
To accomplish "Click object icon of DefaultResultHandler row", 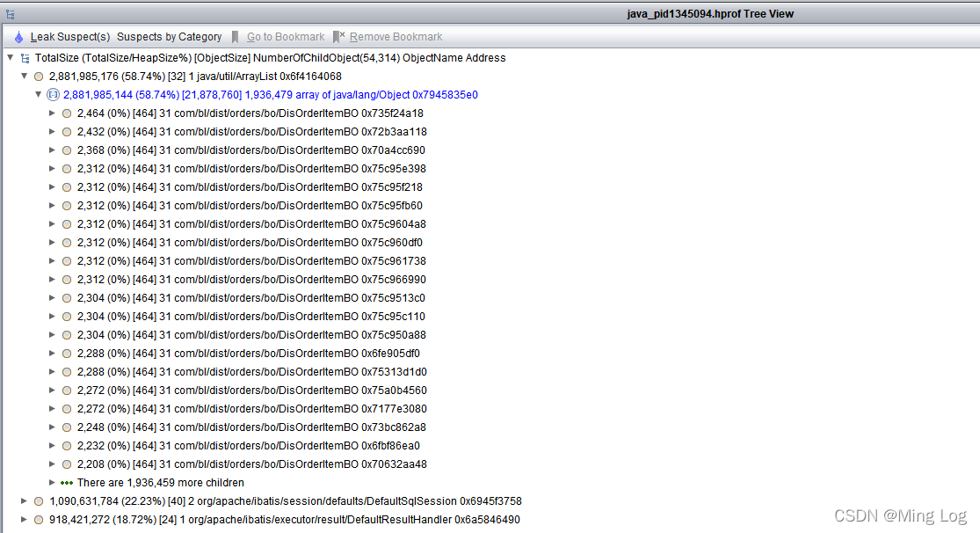I will pos(39,520).
